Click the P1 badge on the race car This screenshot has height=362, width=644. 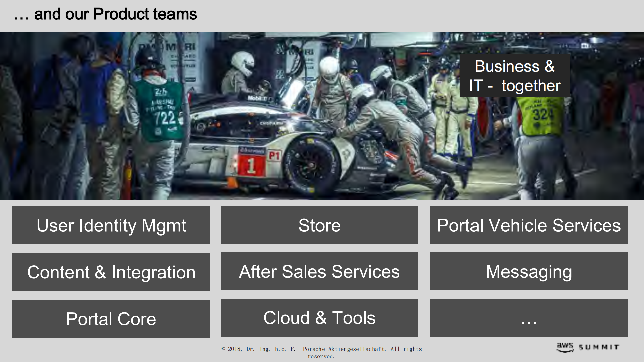[x=274, y=155]
